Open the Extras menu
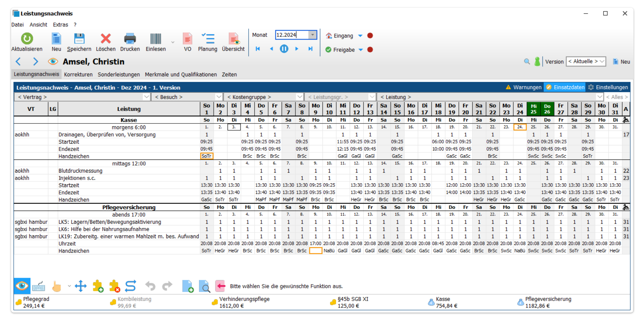 tap(60, 25)
